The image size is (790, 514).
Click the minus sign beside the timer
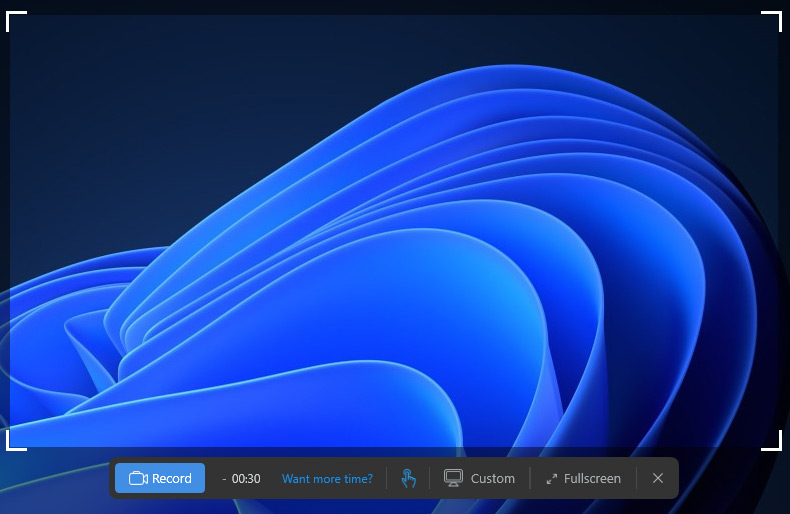click(x=224, y=479)
